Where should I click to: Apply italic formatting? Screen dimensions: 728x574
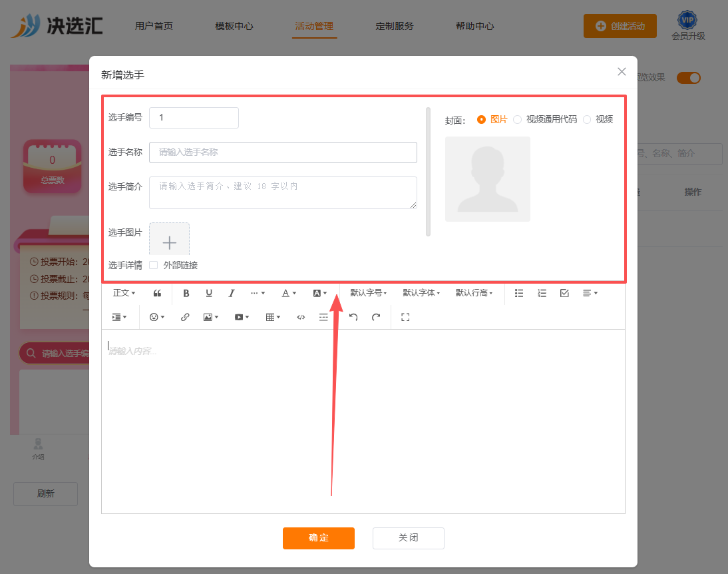(x=231, y=293)
